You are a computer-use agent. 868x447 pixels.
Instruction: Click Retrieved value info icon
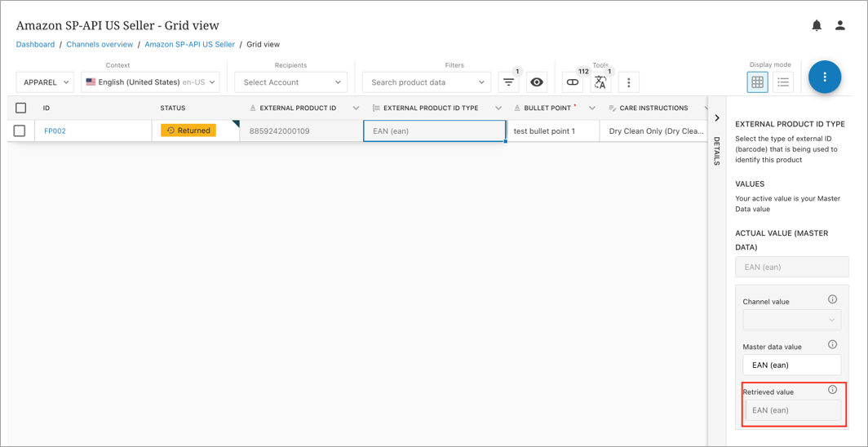point(832,390)
